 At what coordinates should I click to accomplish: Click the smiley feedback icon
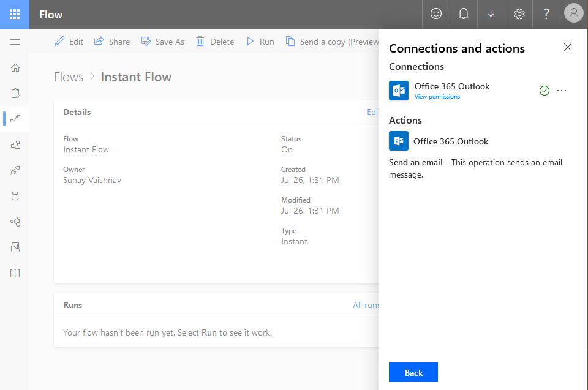coord(436,14)
